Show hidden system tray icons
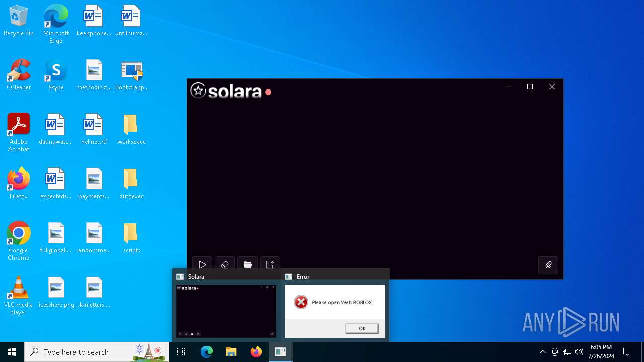 542,352
